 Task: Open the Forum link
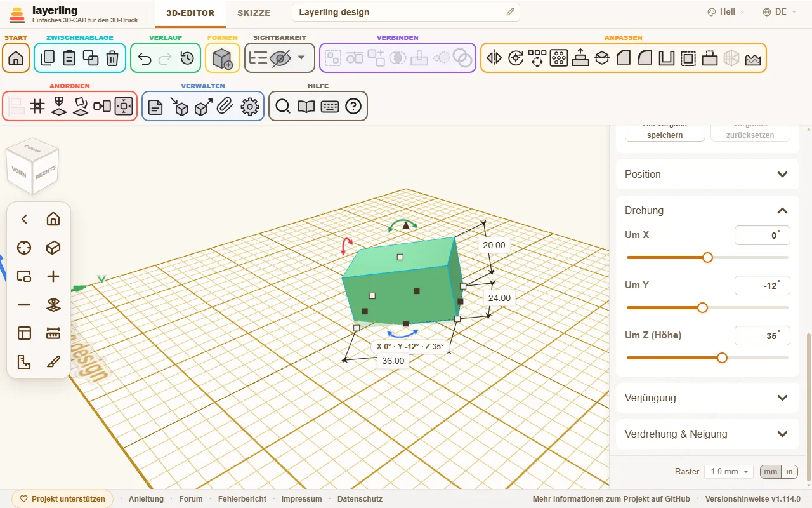pyautogui.click(x=191, y=499)
